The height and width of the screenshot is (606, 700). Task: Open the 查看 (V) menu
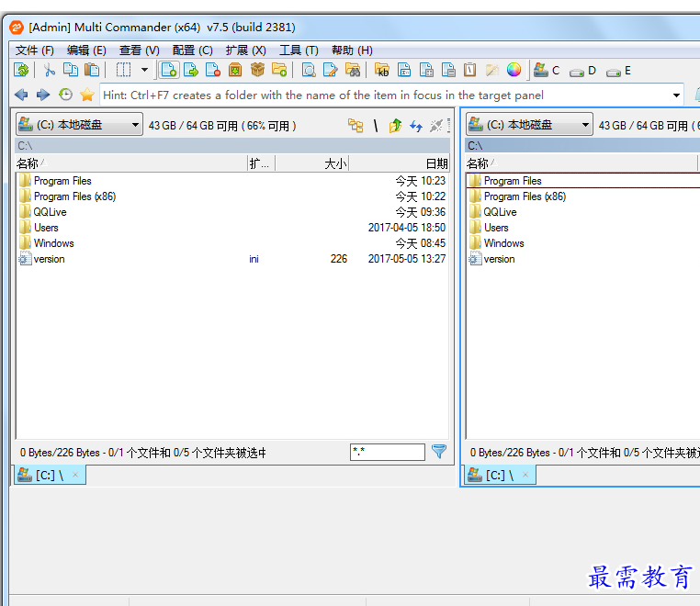tap(140, 50)
